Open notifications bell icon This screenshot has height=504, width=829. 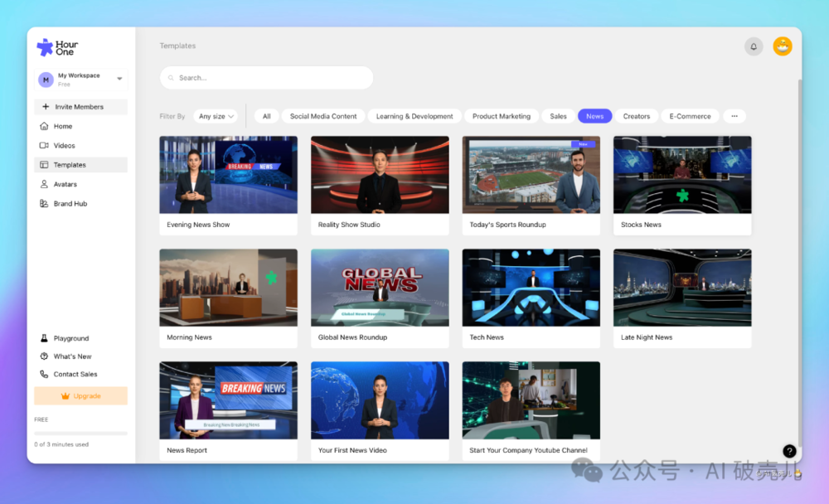click(754, 46)
